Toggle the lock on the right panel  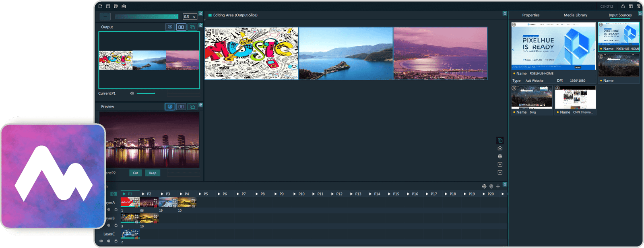(x=640, y=13)
